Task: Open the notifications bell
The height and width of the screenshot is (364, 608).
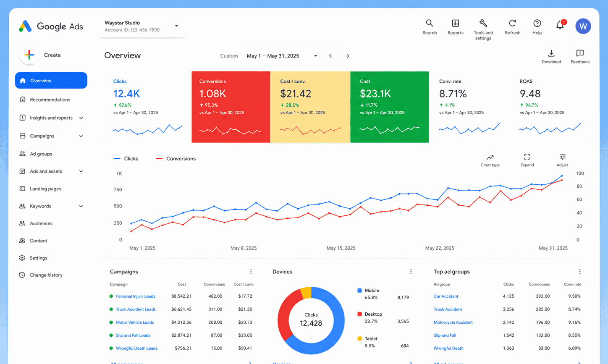Action: [x=560, y=25]
